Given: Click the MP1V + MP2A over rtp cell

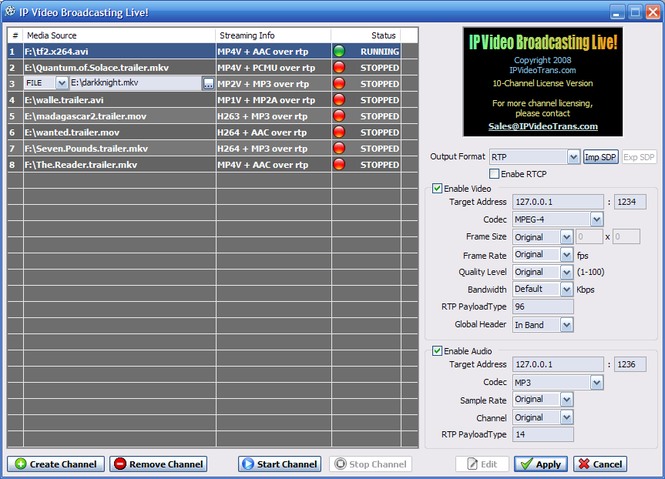Looking at the screenshot, I should tap(274, 100).
